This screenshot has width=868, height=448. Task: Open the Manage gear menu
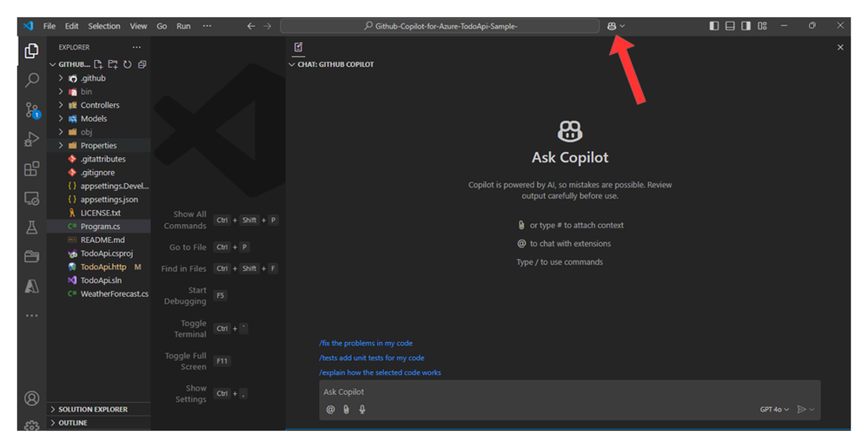coord(31,426)
